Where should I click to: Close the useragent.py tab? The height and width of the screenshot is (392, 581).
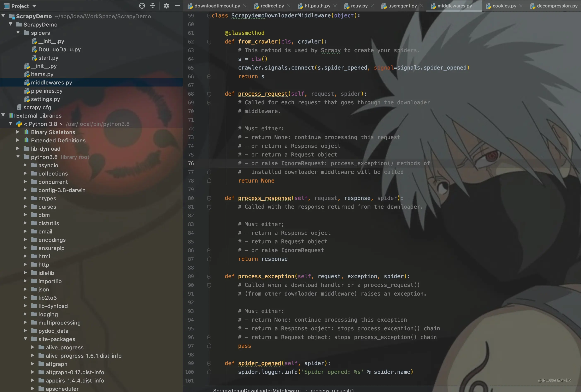(x=422, y=6)
